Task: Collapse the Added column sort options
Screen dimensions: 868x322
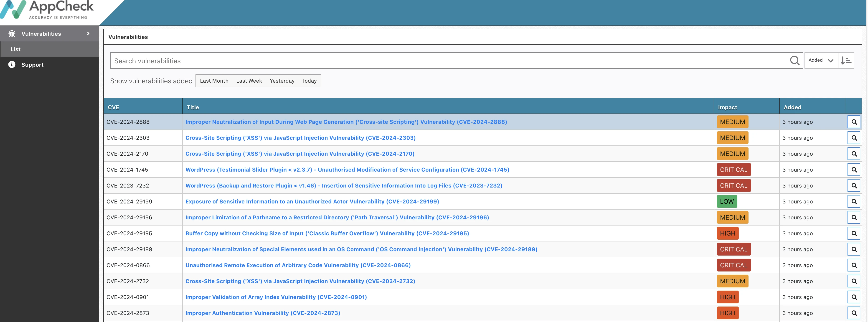Action: [820, 60]
